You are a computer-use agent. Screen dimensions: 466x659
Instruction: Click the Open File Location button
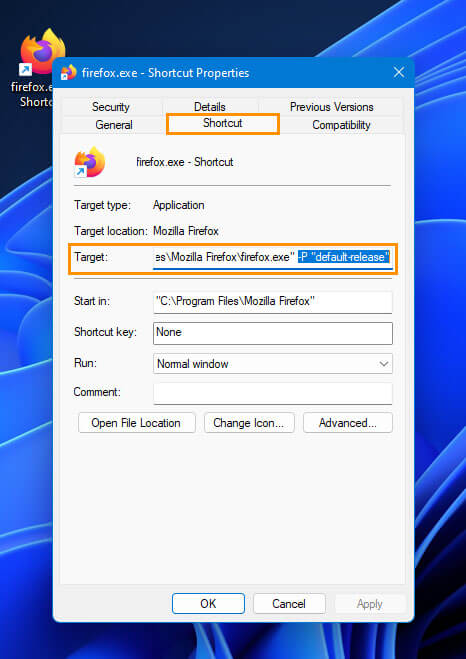tap(137, 423)
